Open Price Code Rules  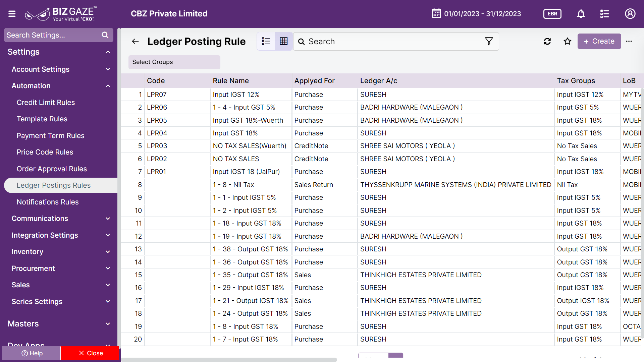point(45,152)
